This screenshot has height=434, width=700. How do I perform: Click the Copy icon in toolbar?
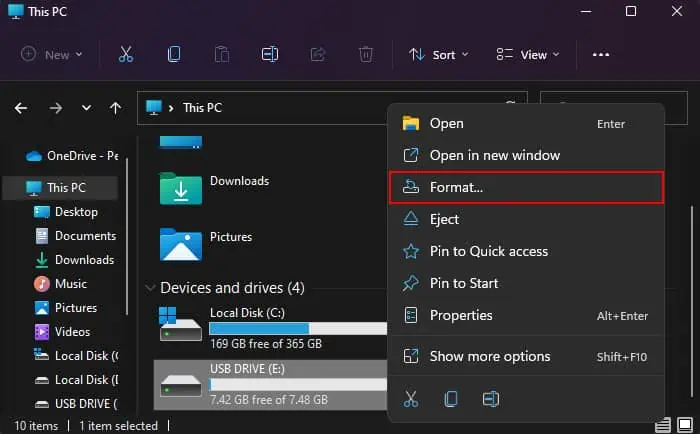[x=174, y=55]
